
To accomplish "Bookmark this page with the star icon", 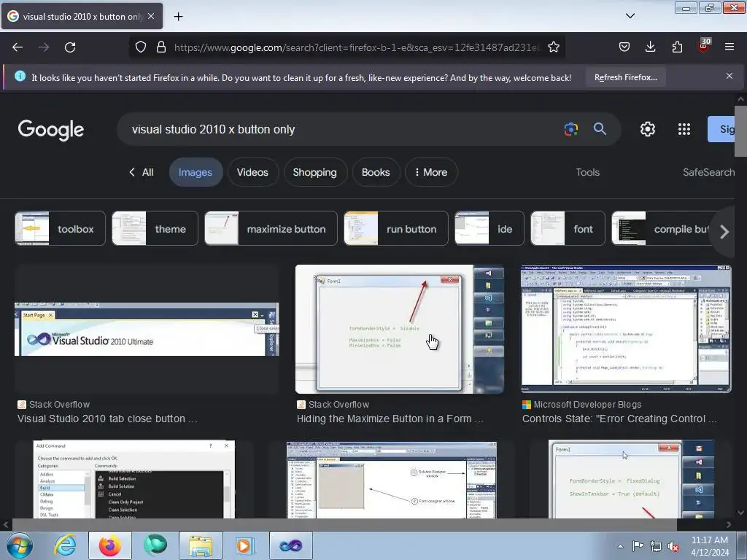I will pos(553,47).
